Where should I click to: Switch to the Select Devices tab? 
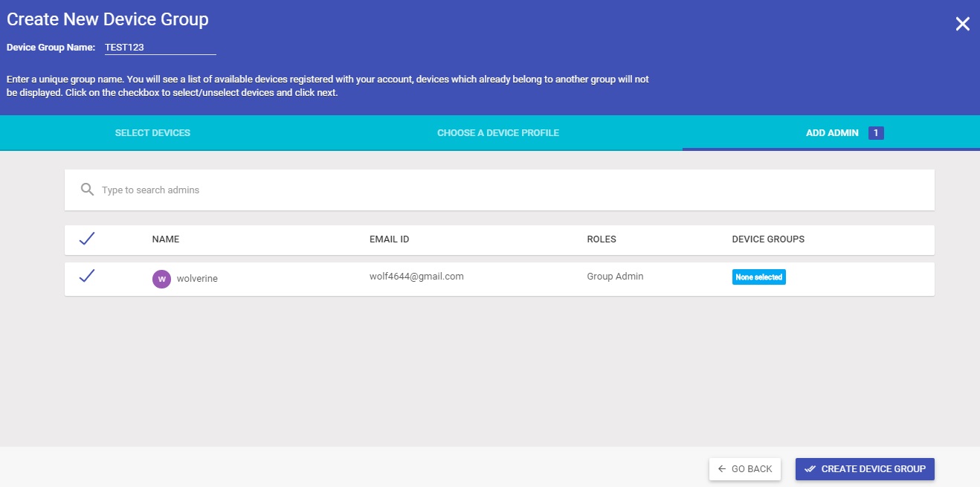tap(152, 133)
